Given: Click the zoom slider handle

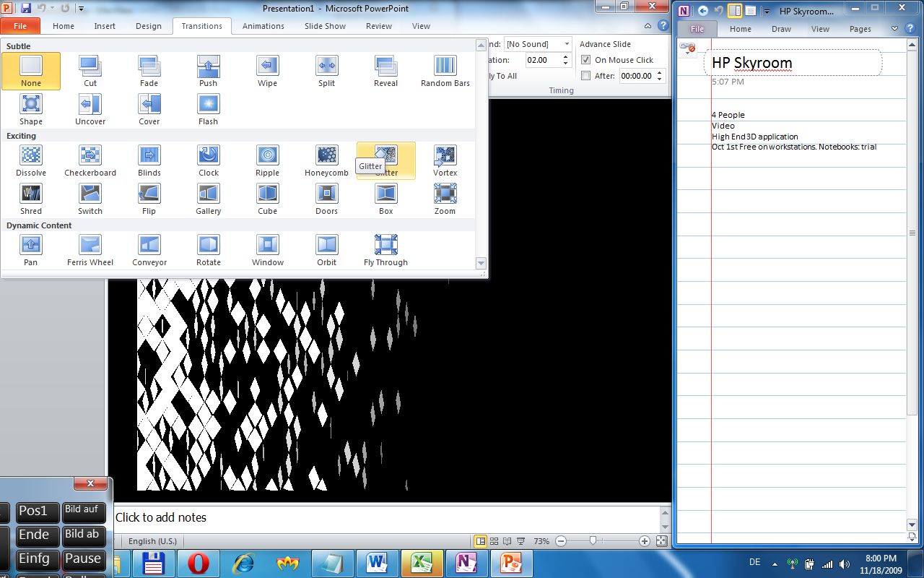Looking at the screenshot, I should 593,540.
